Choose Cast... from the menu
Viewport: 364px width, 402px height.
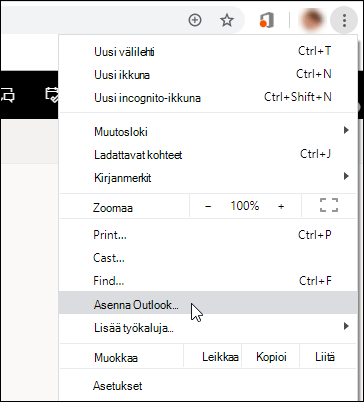(x=208, y=258)
